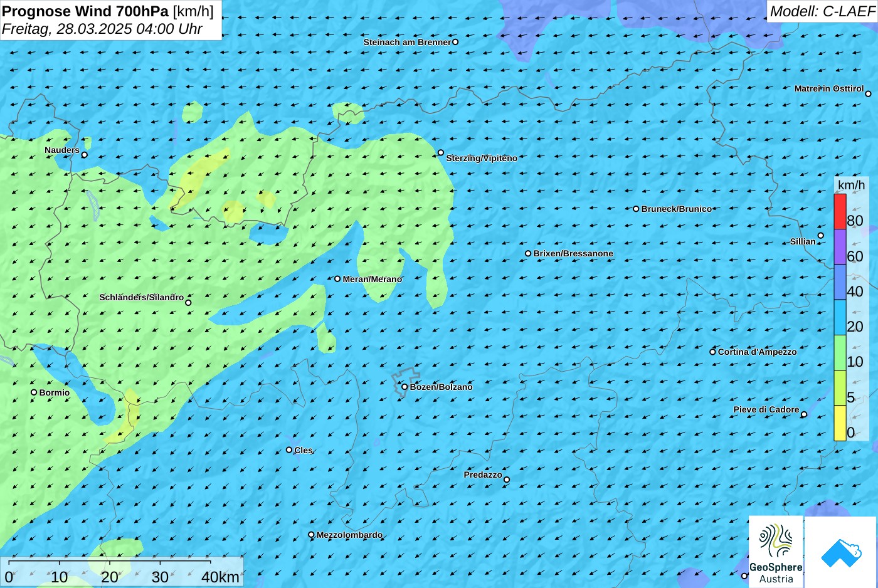878x588 pixels.
Task: Select the Pieve di Cadore marker
Action: 804,414
